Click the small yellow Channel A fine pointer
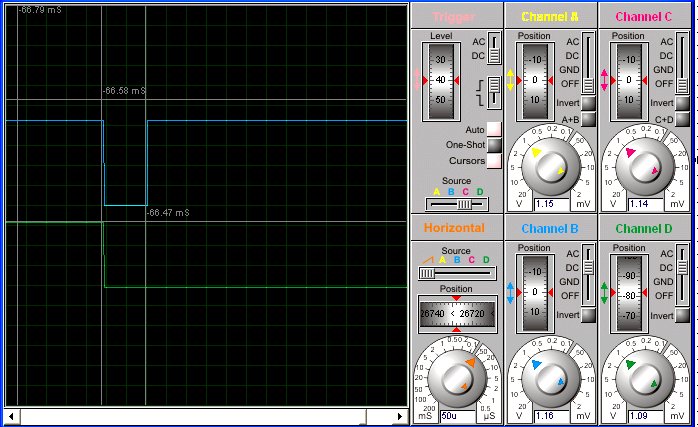 (x=561, y=170)
